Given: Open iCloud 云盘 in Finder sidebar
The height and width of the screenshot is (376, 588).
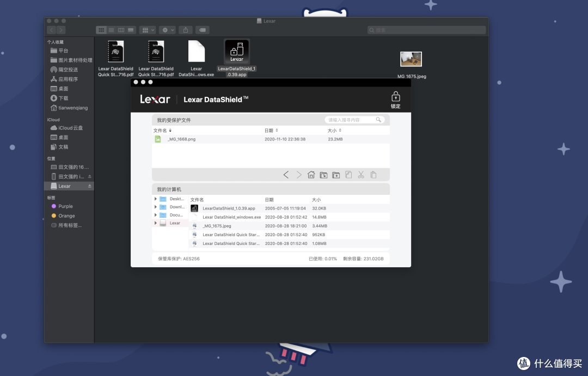Looking at the screenshot, I should point(66,128).
